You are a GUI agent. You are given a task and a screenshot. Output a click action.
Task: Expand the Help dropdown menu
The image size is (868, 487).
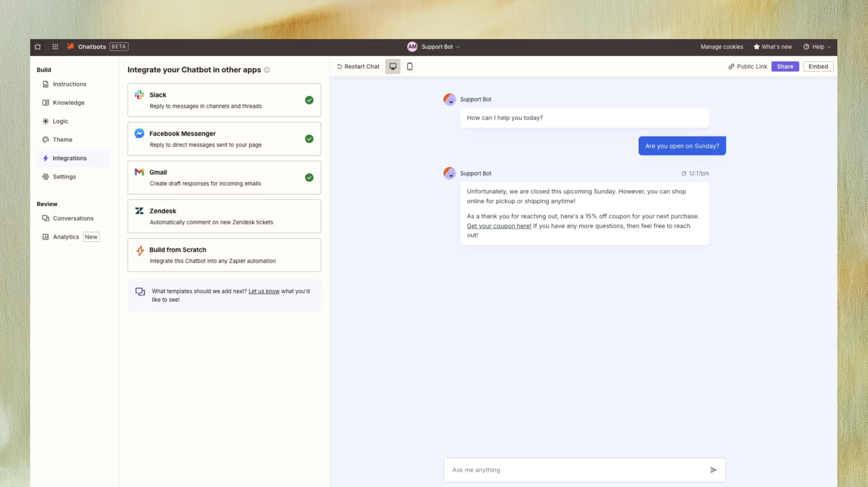(x=817, y=47)
